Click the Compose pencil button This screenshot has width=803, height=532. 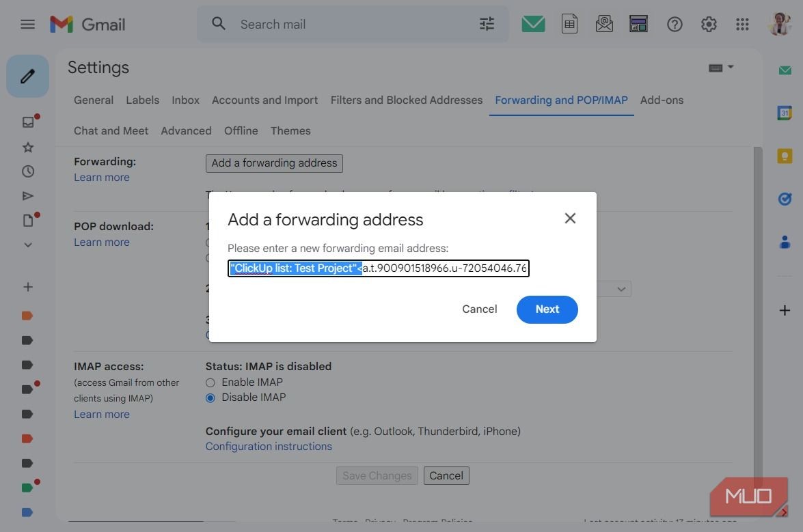click(x=27, y=76)
